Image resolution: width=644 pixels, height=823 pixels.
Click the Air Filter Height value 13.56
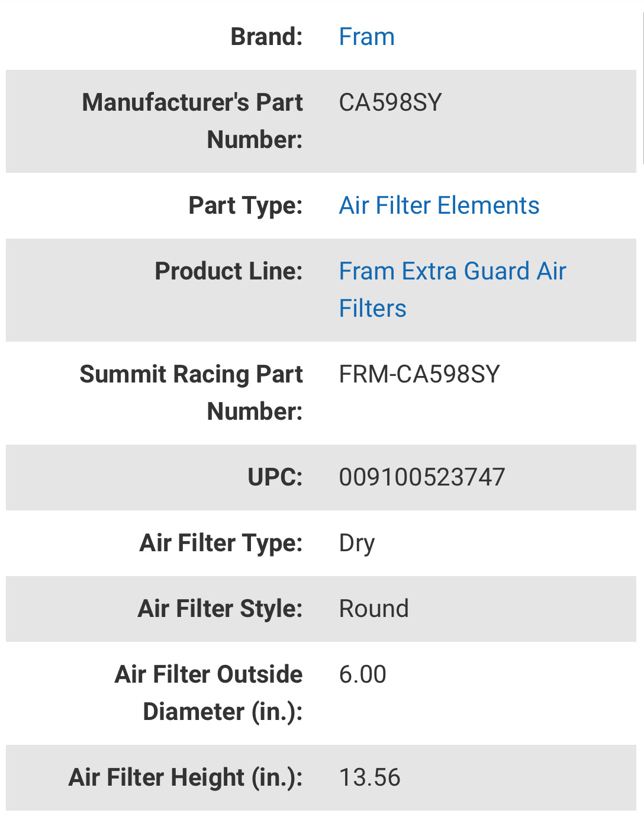pos(370,777)
